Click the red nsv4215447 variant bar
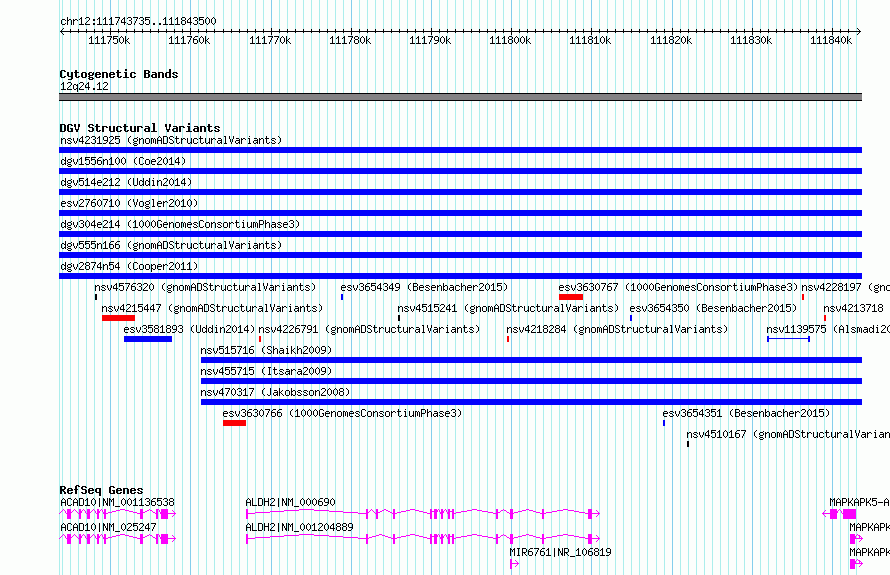The image size is (890, 575). [x=118, y=318]
